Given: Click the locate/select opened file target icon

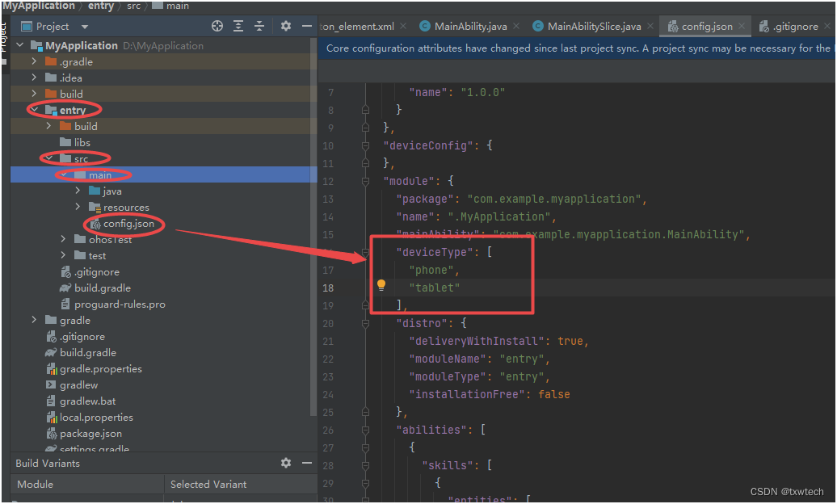Looking at the screenshot, I should 217,26.
